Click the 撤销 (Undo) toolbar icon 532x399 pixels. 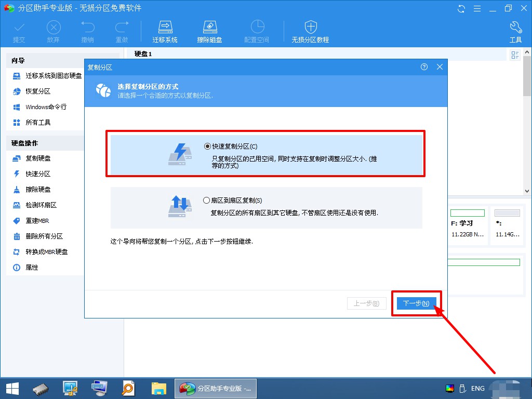coord(87,32)
